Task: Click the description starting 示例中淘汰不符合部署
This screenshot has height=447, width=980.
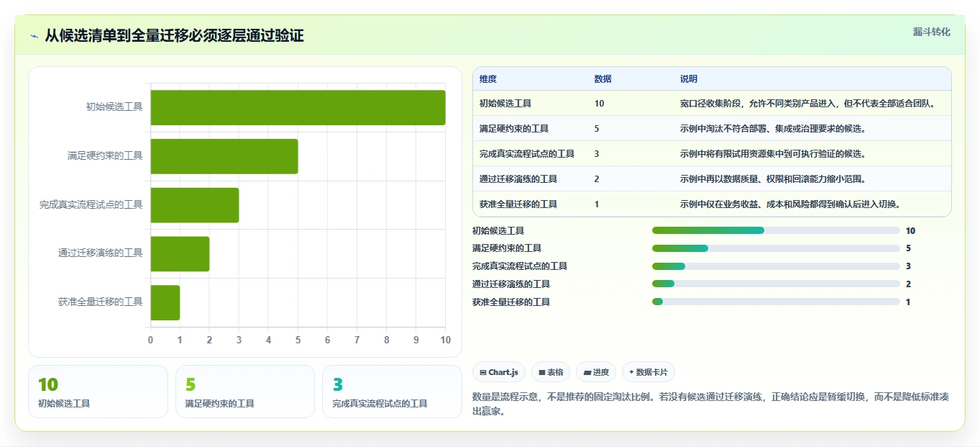Action: tap(773, 129)
